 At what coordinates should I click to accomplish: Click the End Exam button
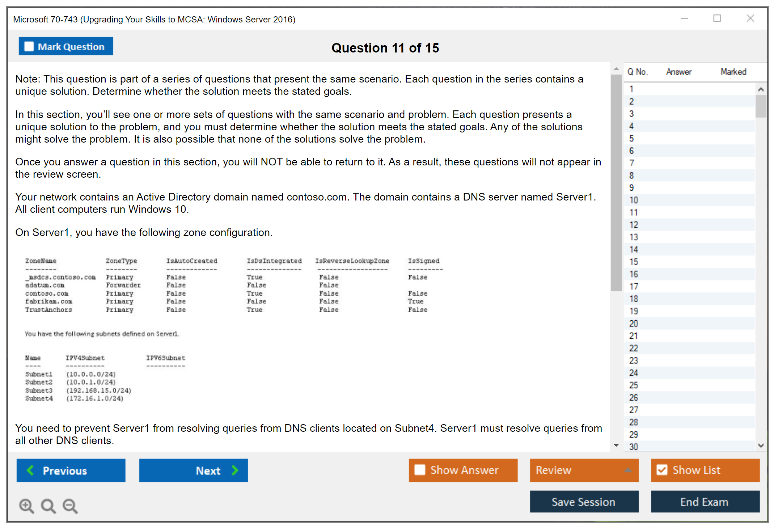click(705, 502)
